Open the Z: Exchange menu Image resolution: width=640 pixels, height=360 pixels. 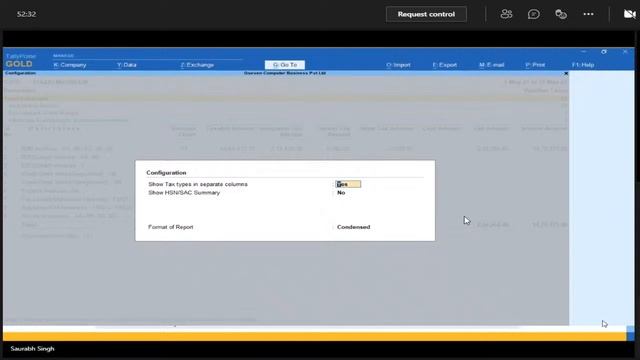[x=197, y=65]
